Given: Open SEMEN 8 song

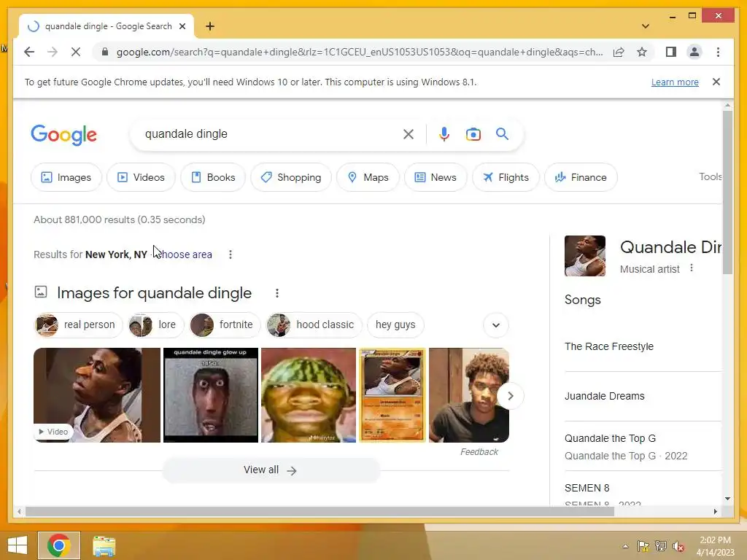Looking at the screenshot, I should click(587, 488).
